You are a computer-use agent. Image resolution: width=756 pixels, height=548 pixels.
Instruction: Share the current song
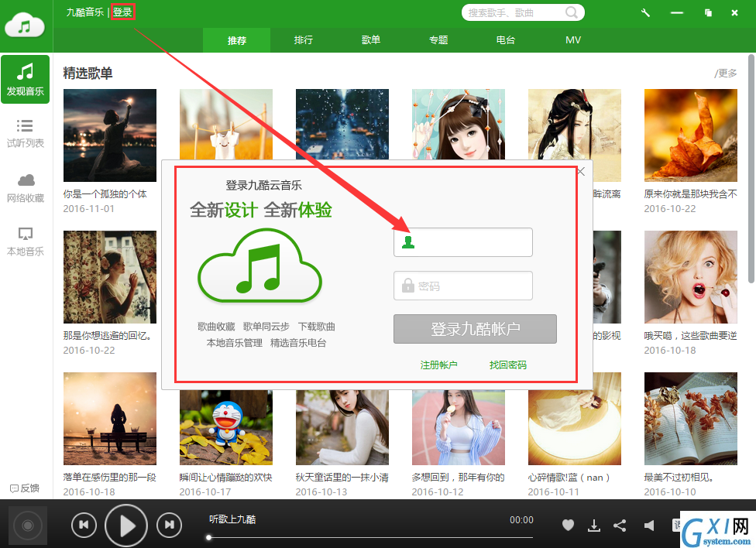tap(620, 526)
